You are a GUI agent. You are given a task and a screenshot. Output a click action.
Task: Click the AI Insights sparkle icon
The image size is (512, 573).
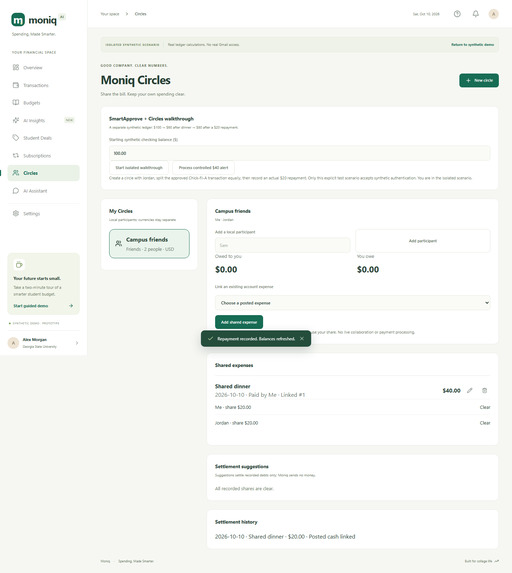point(16,120)
